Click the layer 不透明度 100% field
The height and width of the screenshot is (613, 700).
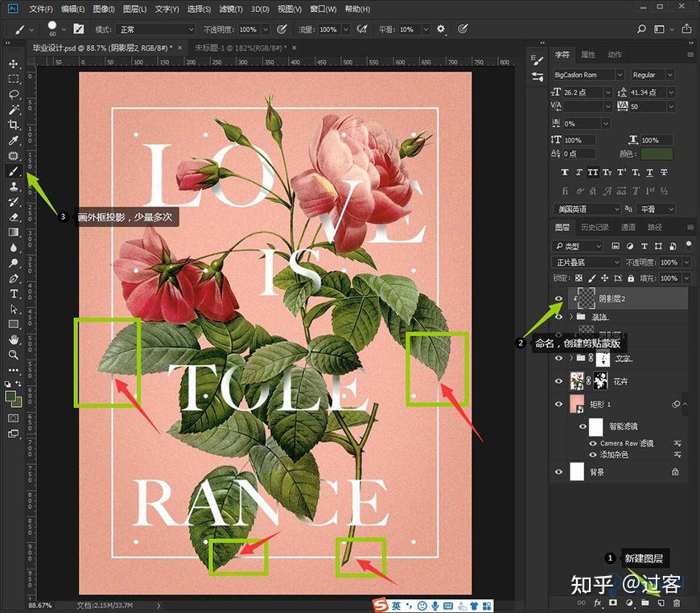point(669,262)
